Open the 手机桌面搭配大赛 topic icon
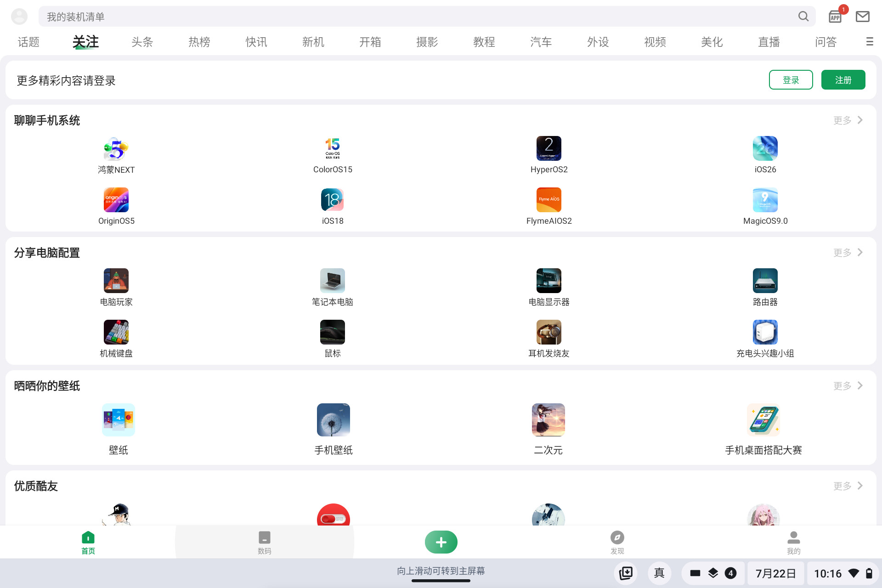882x588 pixels. click(x=763, y=420)
